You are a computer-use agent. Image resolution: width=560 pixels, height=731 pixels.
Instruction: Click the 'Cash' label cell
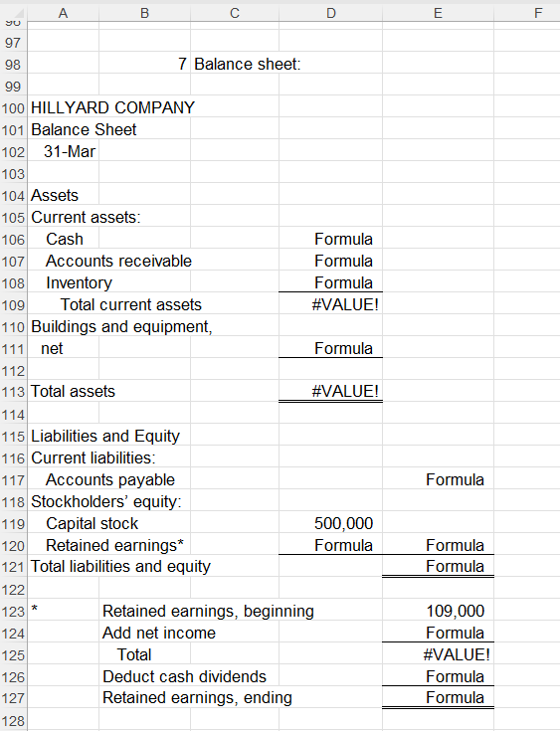pos(65,239)
